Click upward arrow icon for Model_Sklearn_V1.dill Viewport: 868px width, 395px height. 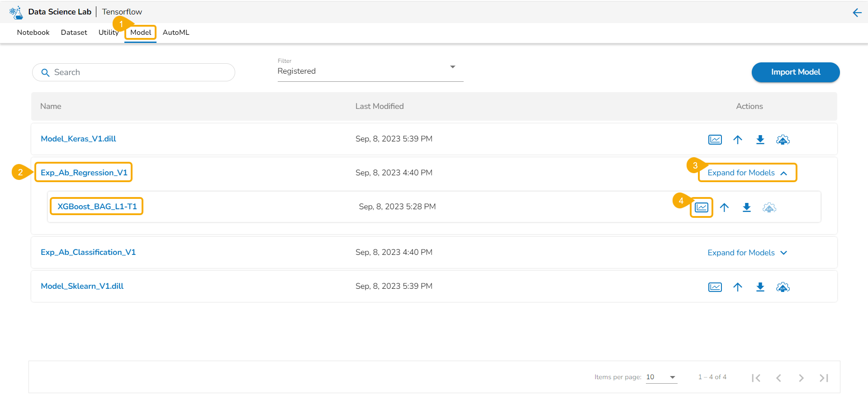tap(737, 287)
